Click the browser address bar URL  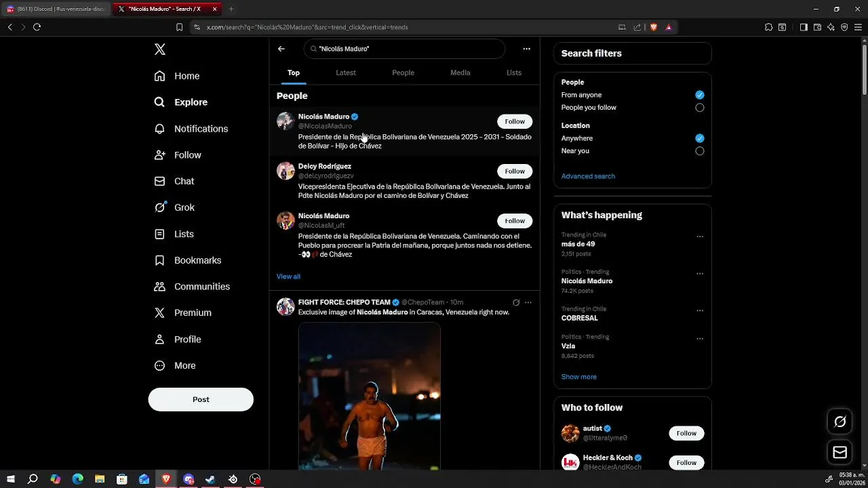tap(307, 27)
